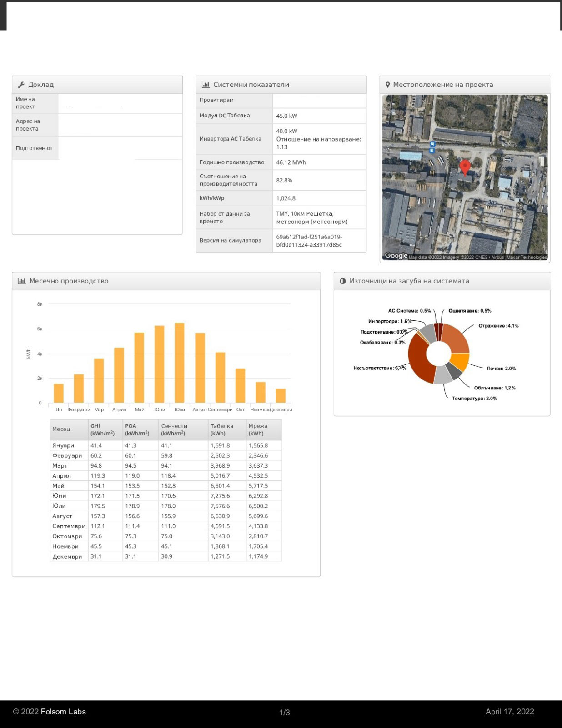
Task: Click the Декември row in the table
Action: point(166,556)
